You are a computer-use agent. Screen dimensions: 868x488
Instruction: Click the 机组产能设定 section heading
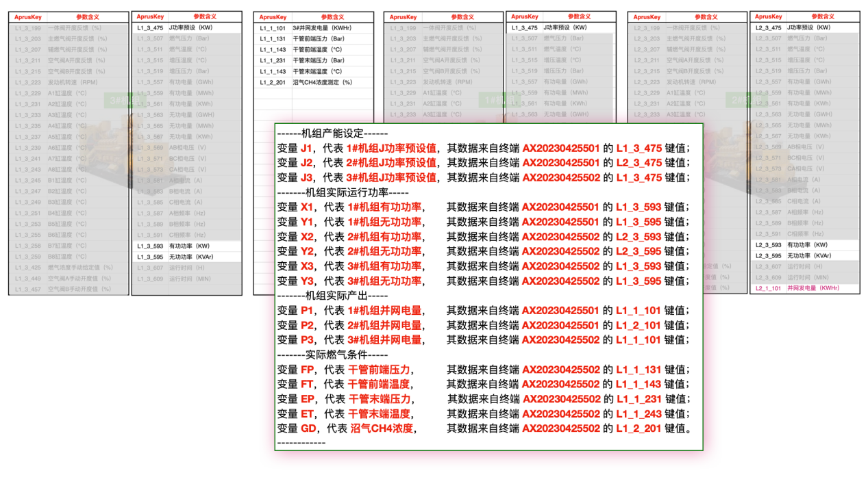point(333,133)
